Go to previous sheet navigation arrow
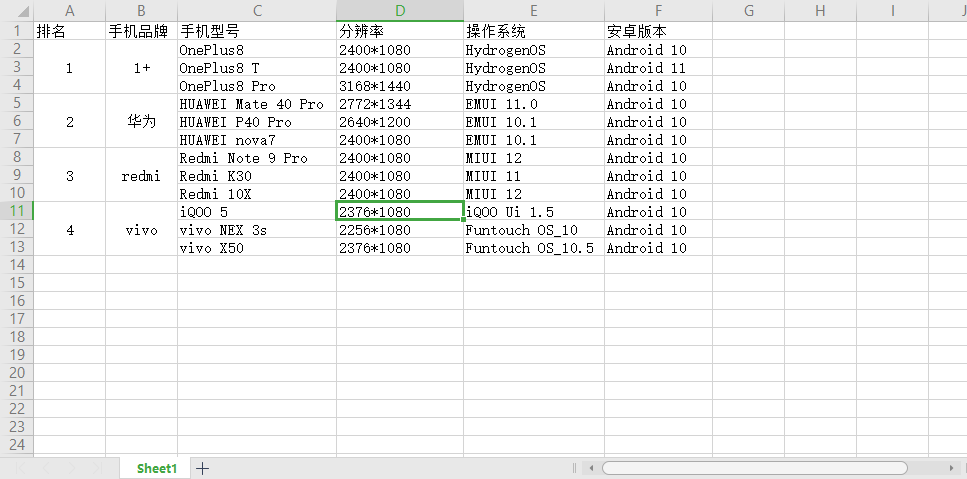The width and height of the screenshot is (967, 479). pos(46,469)
